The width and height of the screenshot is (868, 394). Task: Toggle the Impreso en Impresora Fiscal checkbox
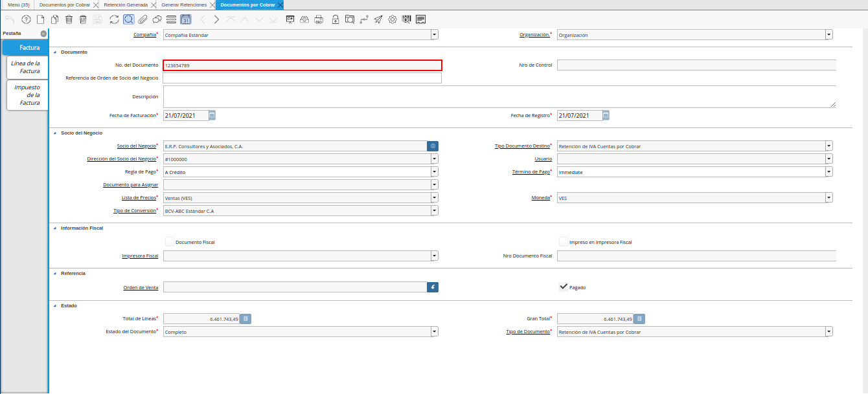click(564, 242)
